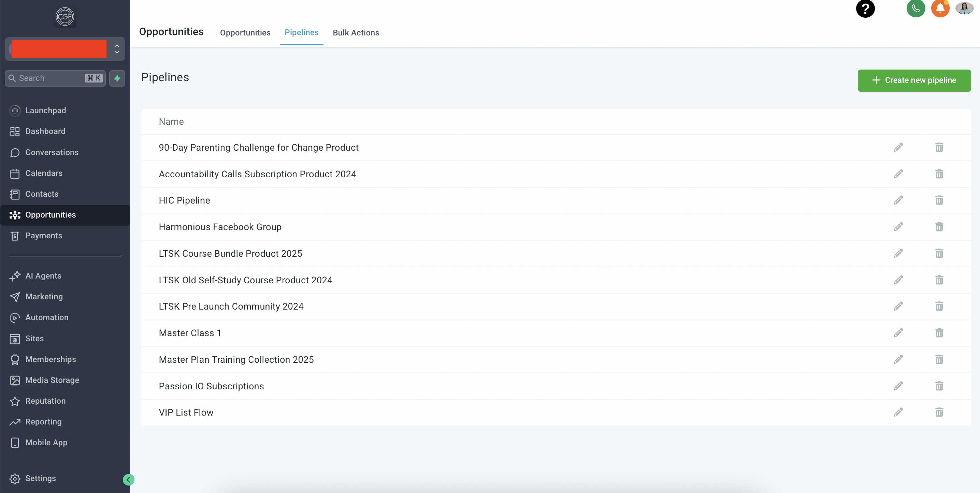Image resolution: width=980 pixels, height=493 pixels.
Task: Edit LTSK Course Bundle Product 2025
Action: click(898, 254)
